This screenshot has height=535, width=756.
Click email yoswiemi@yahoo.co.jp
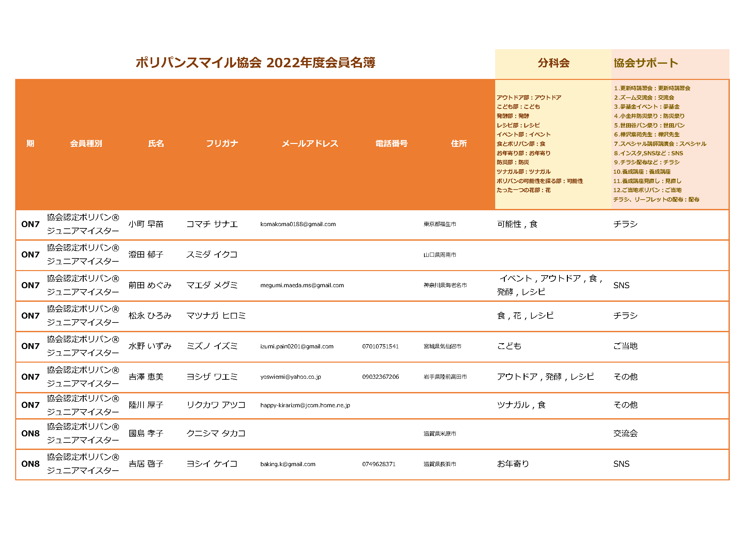[x=291, y=377]
